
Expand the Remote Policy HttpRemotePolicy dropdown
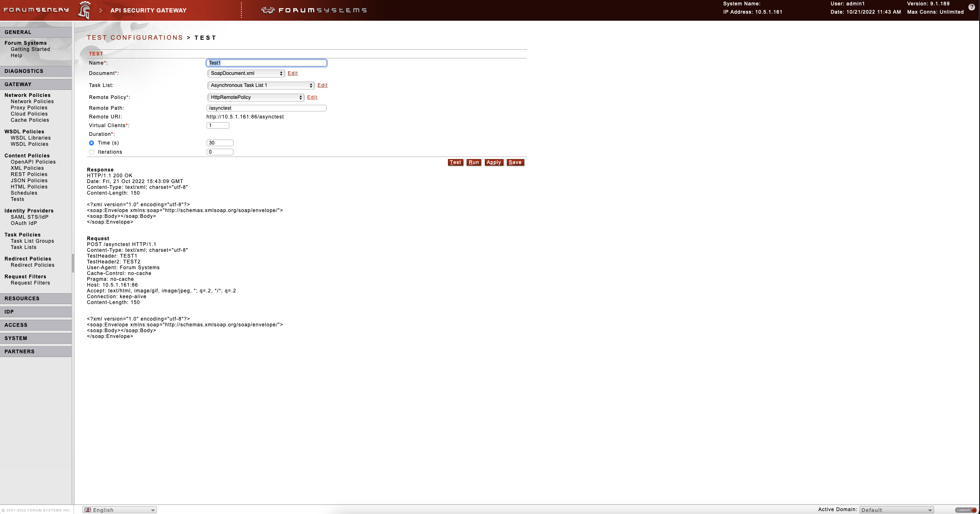click(255, 97)
